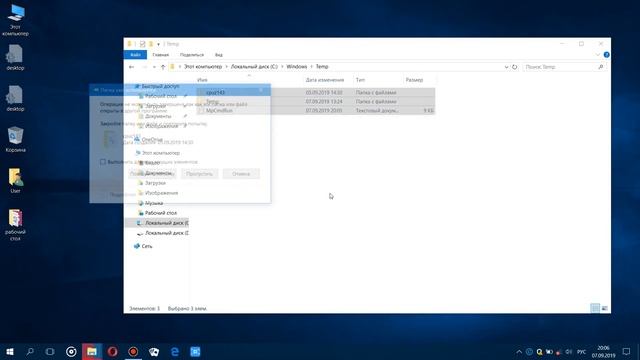Select the User folder desktop icon
This screenshot has width=640, height=360.
16,180
